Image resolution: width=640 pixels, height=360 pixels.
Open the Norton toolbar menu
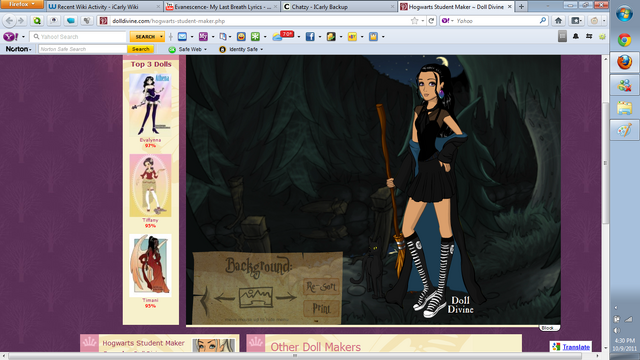(x=18, y=49)
